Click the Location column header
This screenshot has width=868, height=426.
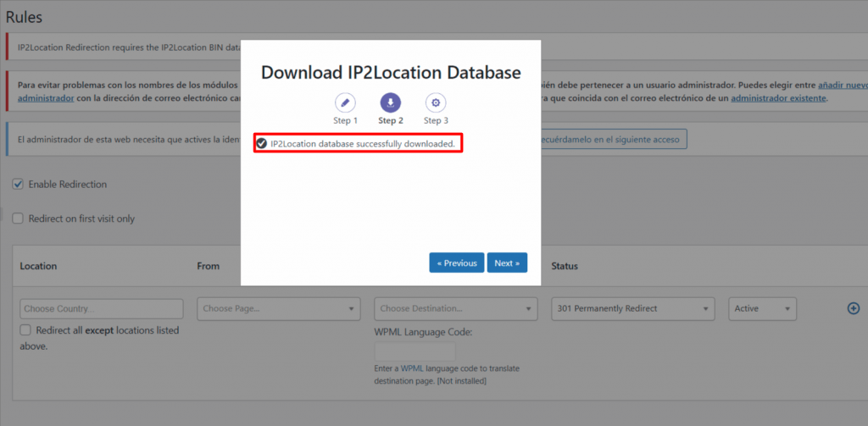point(38,266)
